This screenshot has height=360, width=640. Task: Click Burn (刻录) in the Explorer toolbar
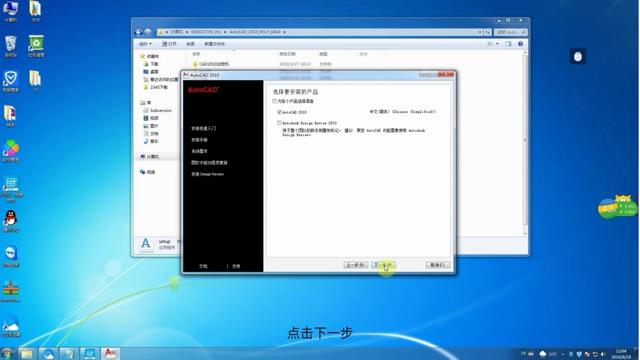190,44
